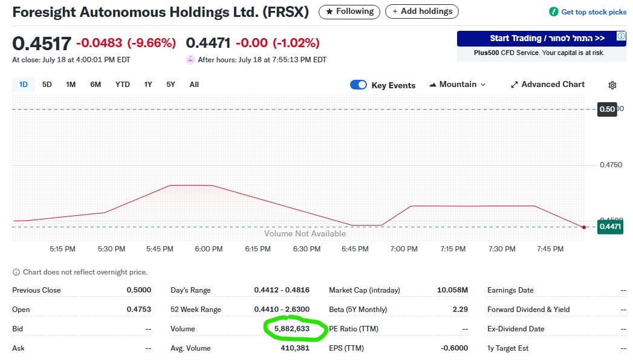633x364 pixels.
Task: Click the 0.4471 current price marker
Action: pos(609,227)
